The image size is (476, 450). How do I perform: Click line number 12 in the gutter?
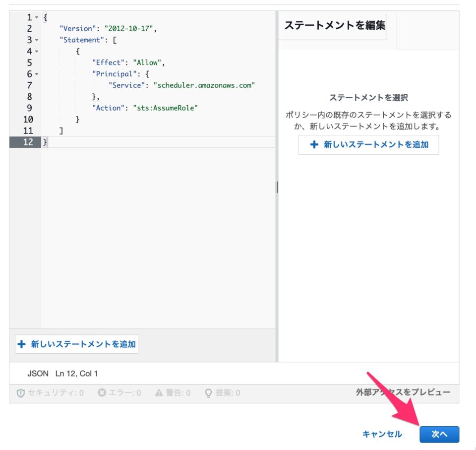click(28, 142)
